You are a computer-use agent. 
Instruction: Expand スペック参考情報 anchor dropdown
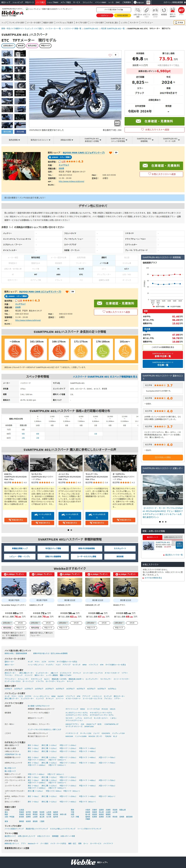pos(119,140)
